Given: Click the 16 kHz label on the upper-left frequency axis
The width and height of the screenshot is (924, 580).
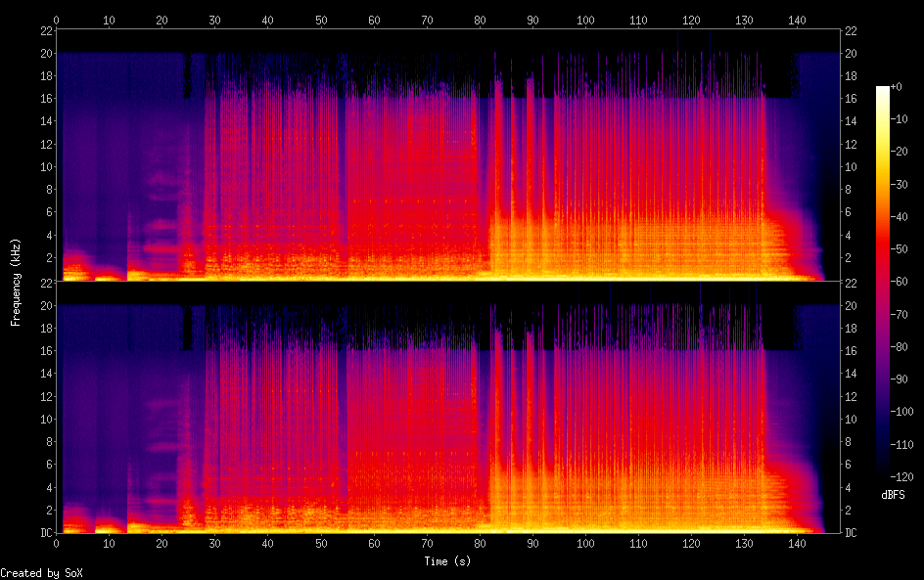Looking at the screenshot, I should click(x=45, y=98).
